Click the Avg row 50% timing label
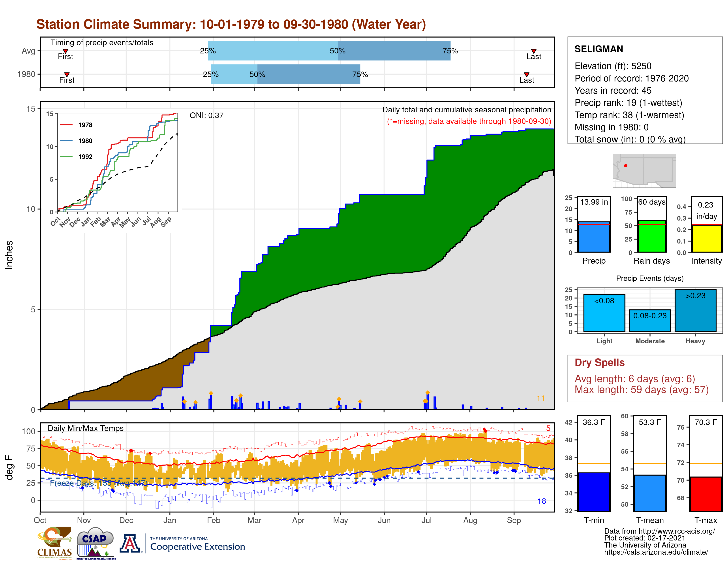 click(x=337, y=51)
